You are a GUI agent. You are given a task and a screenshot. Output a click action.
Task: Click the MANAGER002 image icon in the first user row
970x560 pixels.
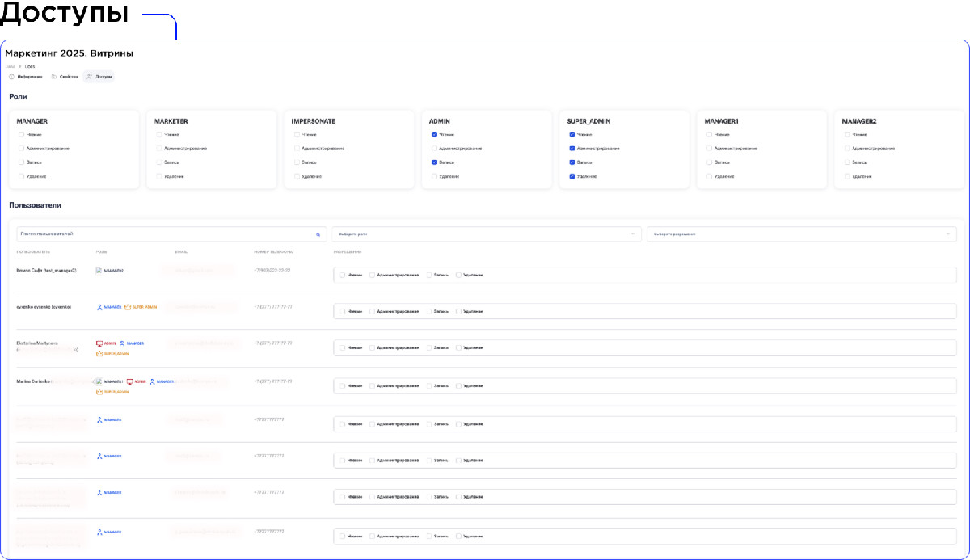pyautogui.click(x=99, y=271)
